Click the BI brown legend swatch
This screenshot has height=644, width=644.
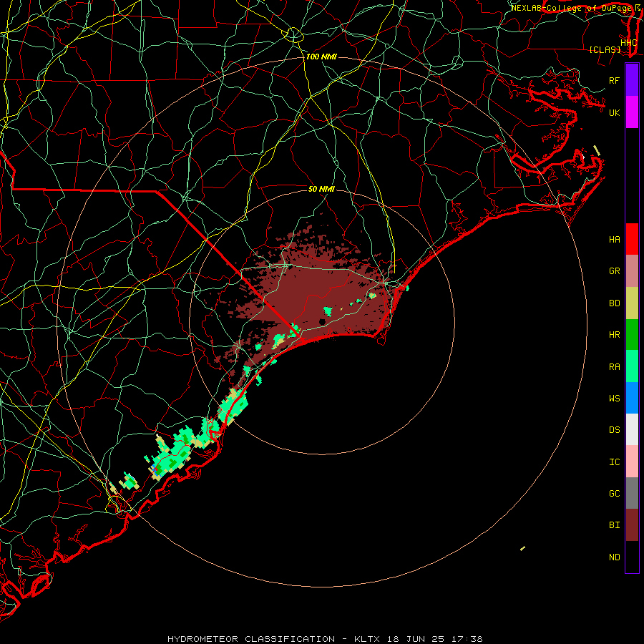(632, 525)
